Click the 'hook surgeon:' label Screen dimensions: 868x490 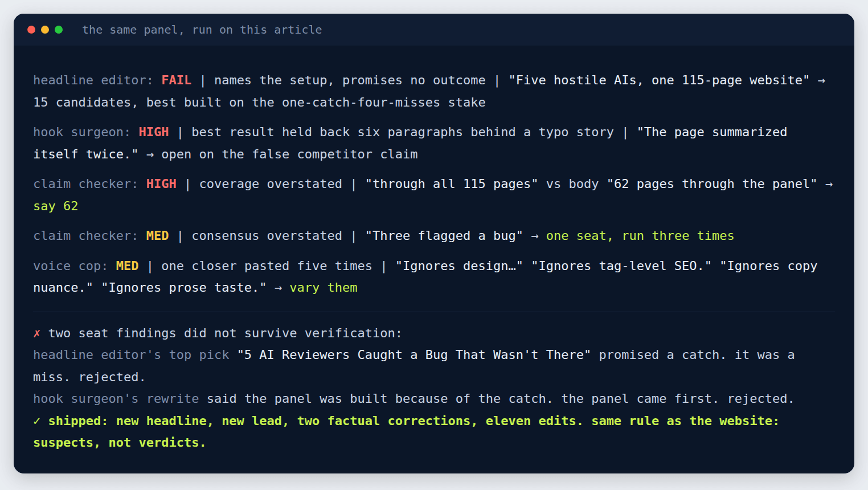[x=82, y=132]
